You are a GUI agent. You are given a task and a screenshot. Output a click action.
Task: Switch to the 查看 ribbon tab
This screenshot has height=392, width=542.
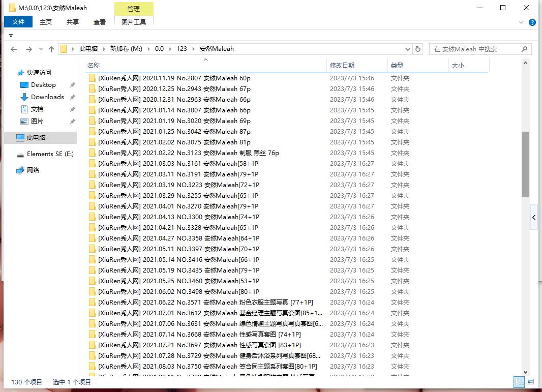click(x=100, y=22)
